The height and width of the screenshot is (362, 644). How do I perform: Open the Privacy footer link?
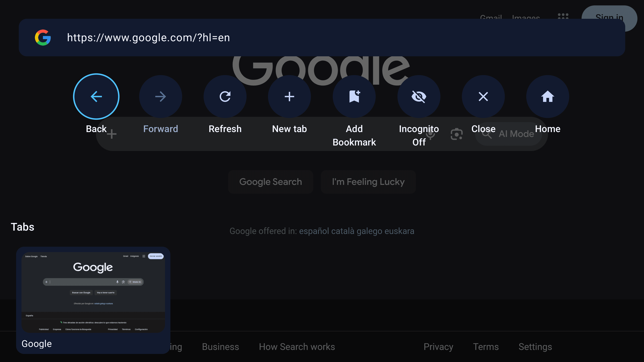coord(438,347)
